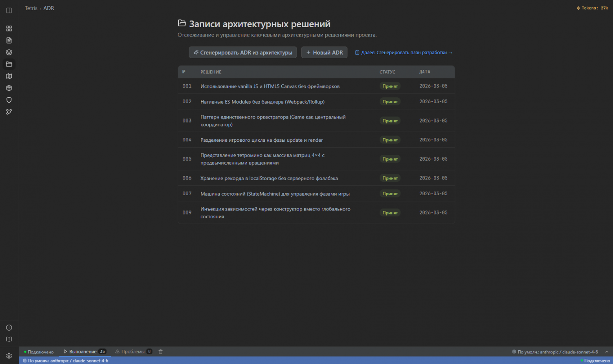Open the package cube icon in sidebar
Viewport: 613px width, 364px height.
pos(9,88)
